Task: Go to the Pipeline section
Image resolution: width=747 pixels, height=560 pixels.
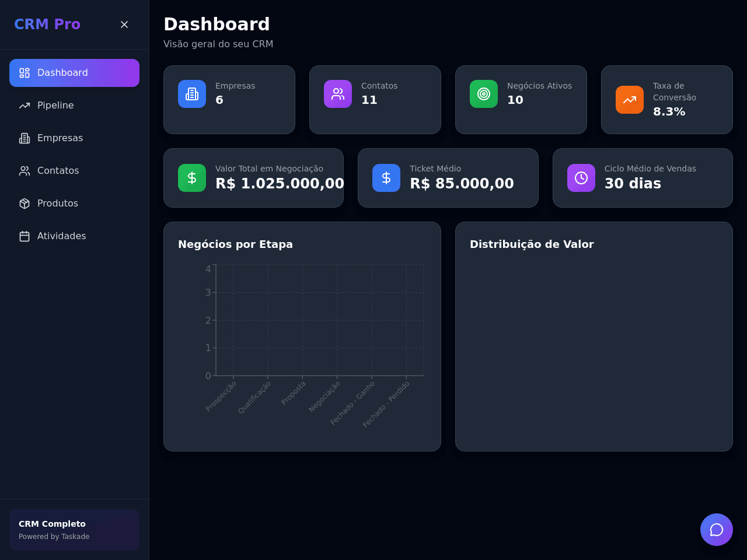Action: (x=74, y=106)
